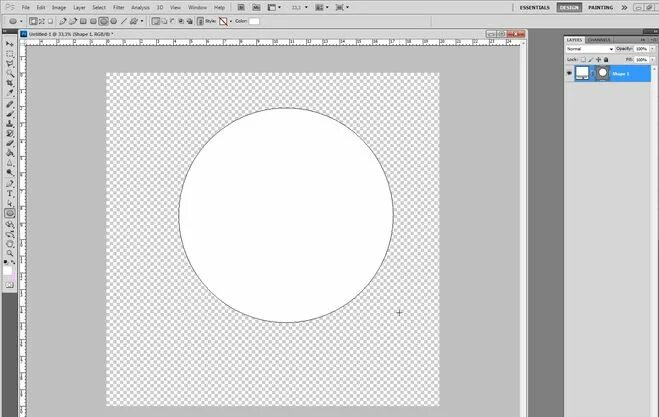The width and height of the screenshot is (659, 417).
Task: Select the Dodge tool
Action: point(9,172)
